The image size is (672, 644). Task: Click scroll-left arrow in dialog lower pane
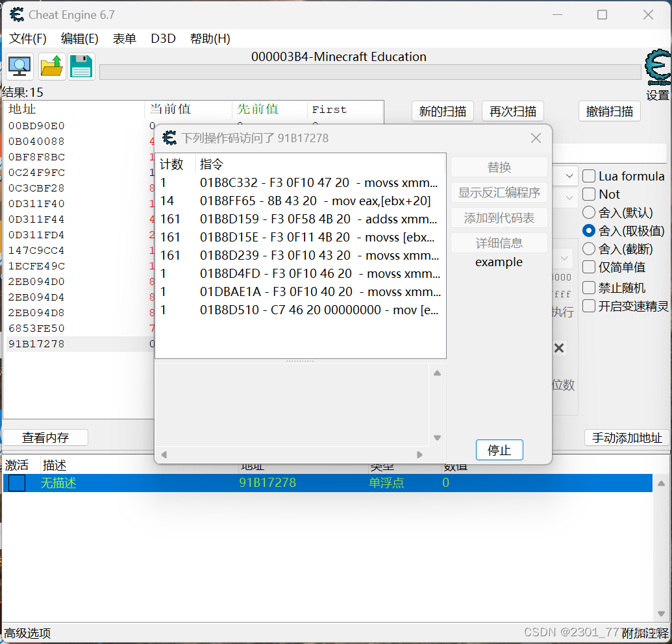point(164,454)
